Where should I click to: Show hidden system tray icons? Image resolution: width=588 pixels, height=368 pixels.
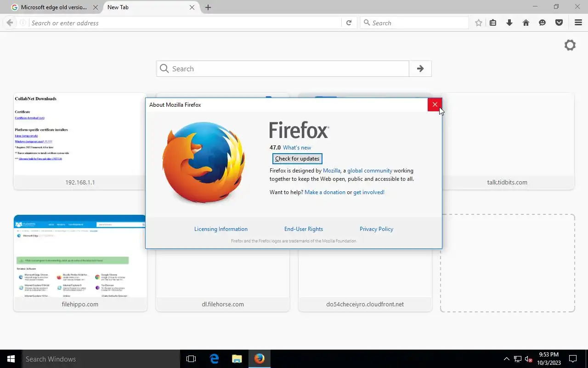[x=507, y=359]
